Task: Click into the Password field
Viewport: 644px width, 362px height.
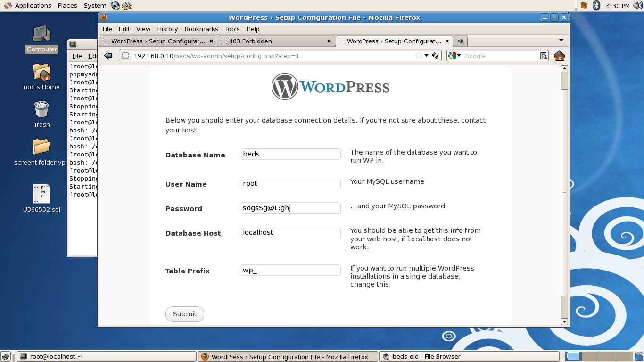Action: [x=290, y=208]
